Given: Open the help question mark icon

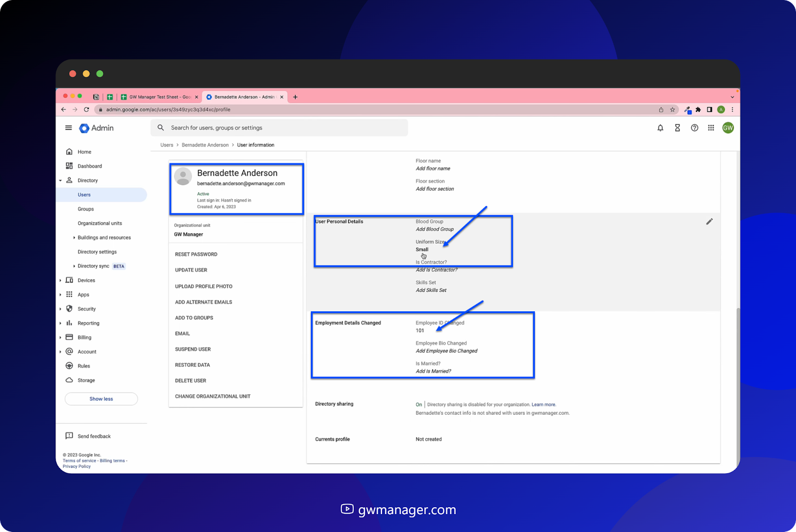Looking at the screenshot, I should coord(695,128).
